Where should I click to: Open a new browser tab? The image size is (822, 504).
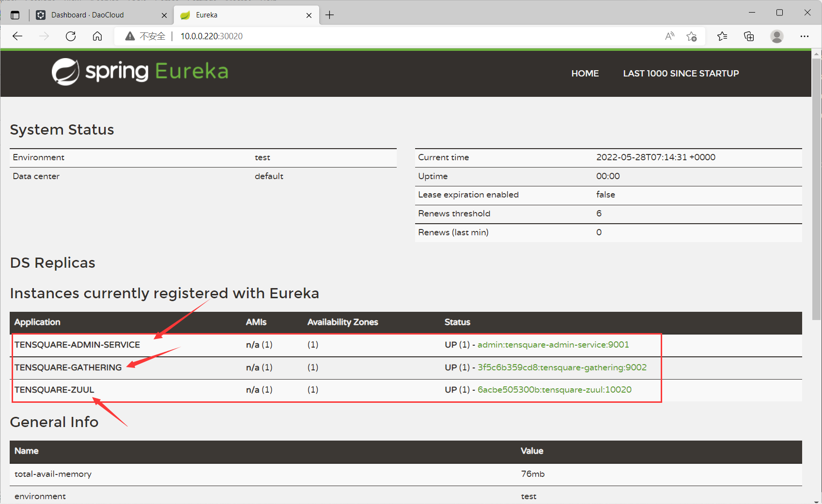[329, 15]
